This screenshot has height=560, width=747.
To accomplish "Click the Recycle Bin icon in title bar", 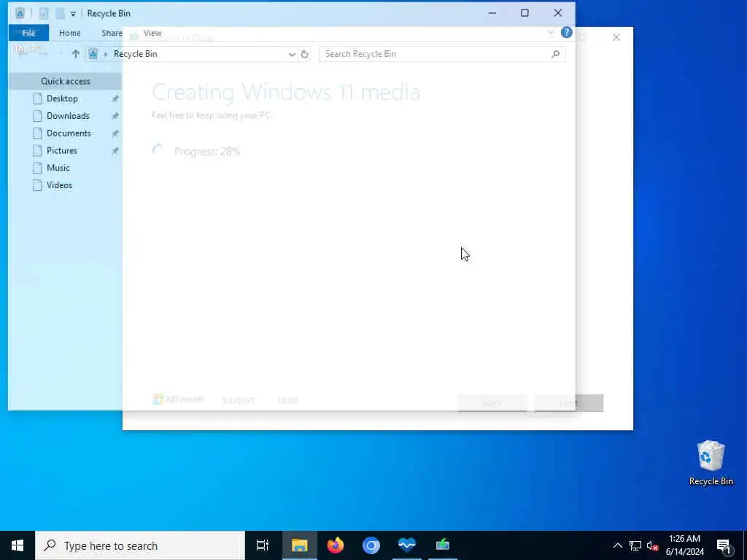I will 20,13.
